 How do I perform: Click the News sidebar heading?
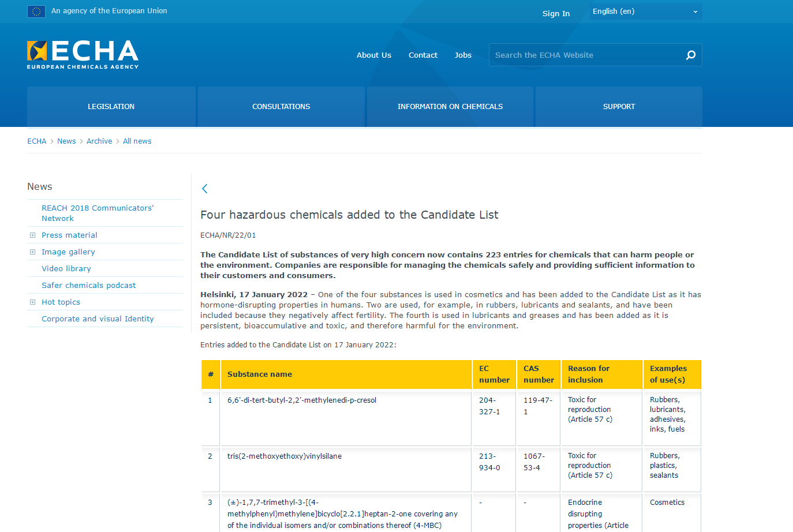40,187
